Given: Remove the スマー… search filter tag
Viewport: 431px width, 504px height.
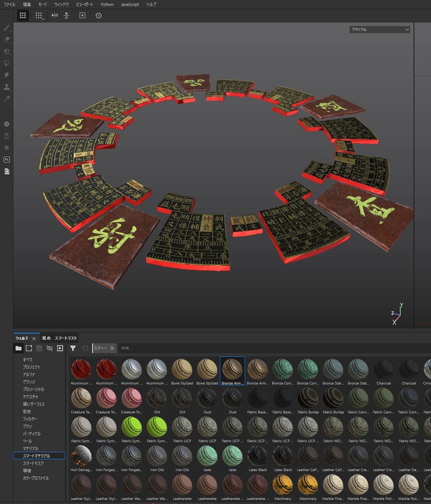Looking at the screenshot, I should coord(112,348).
